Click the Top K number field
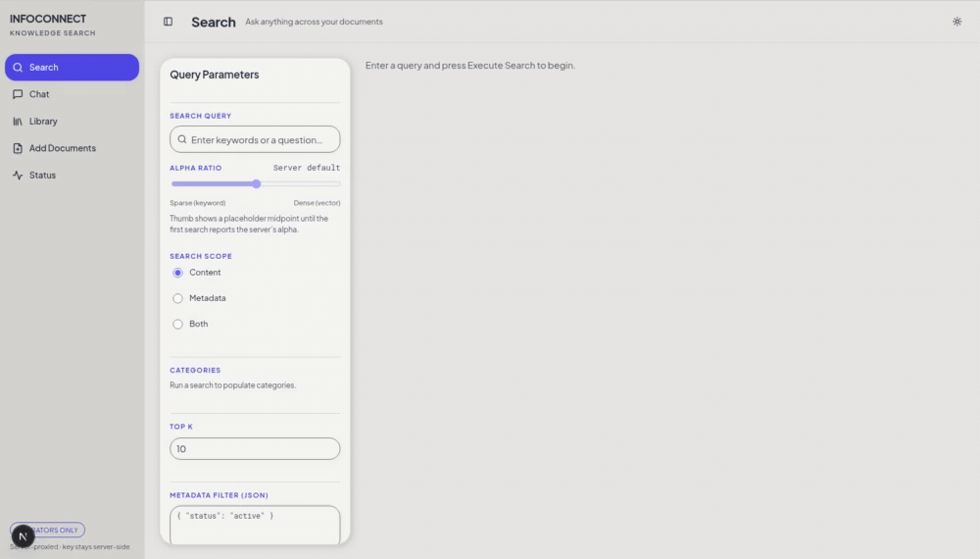Screen dimensions: 980x559 coord(255,449)
